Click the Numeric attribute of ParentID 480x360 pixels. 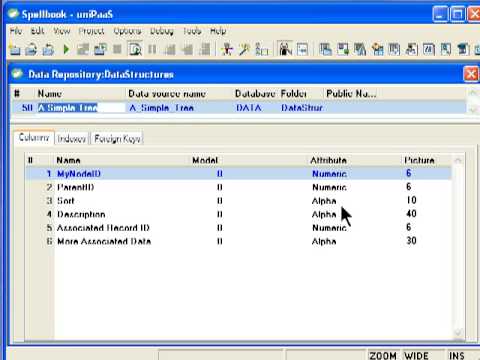coord(329,187)
